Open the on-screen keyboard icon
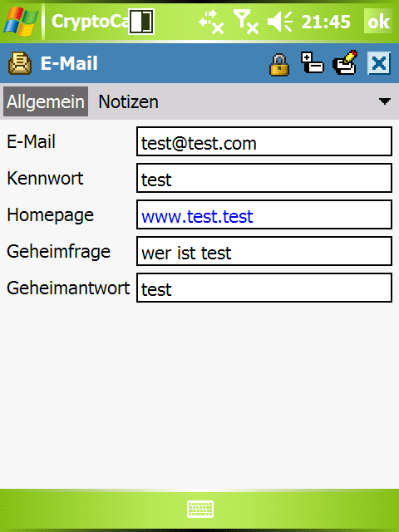399x532 pixels. click(x=200, y=510)
